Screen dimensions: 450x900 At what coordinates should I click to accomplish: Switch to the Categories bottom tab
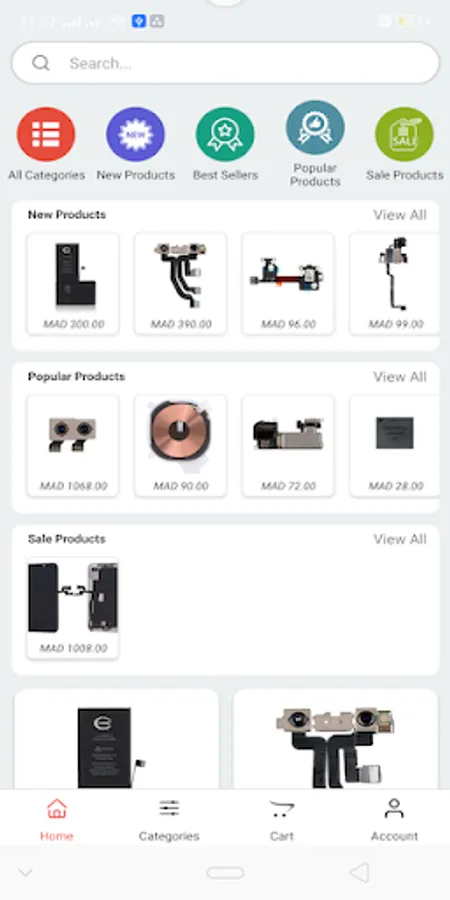point(169,820)
